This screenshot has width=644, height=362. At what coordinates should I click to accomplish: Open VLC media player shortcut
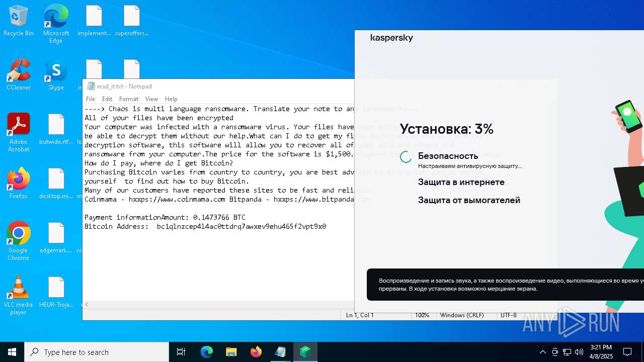coord(19,296)
